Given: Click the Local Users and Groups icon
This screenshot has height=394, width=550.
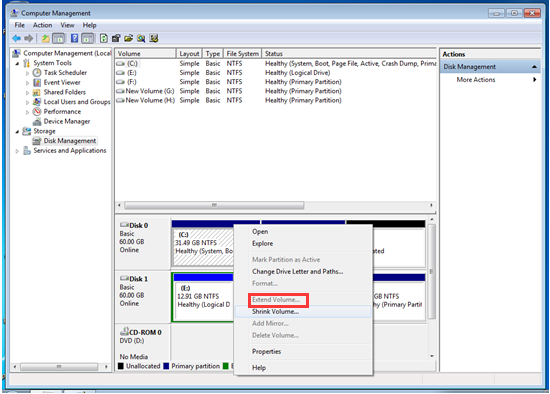Looking at the screenshot, I should pyautogui.click(x=37, y=102).
